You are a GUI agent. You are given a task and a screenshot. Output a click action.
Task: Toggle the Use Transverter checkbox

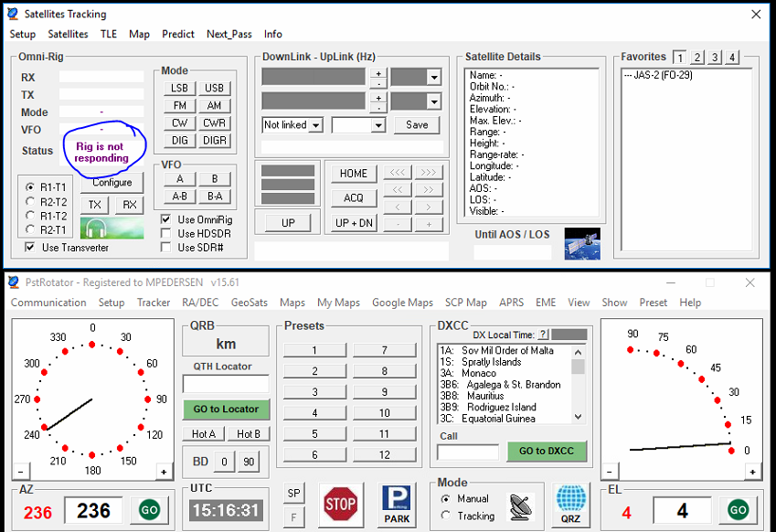pyautogui.click(x=30, y=247)
